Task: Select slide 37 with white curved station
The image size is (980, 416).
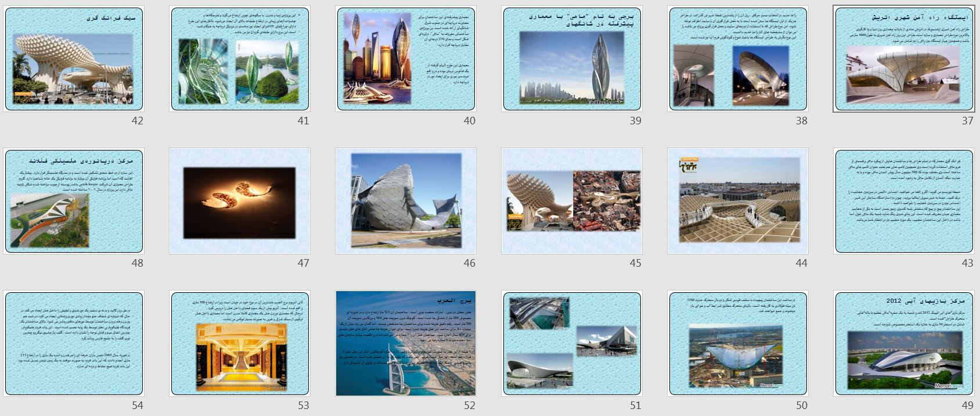Action: [x=904, y=59]
